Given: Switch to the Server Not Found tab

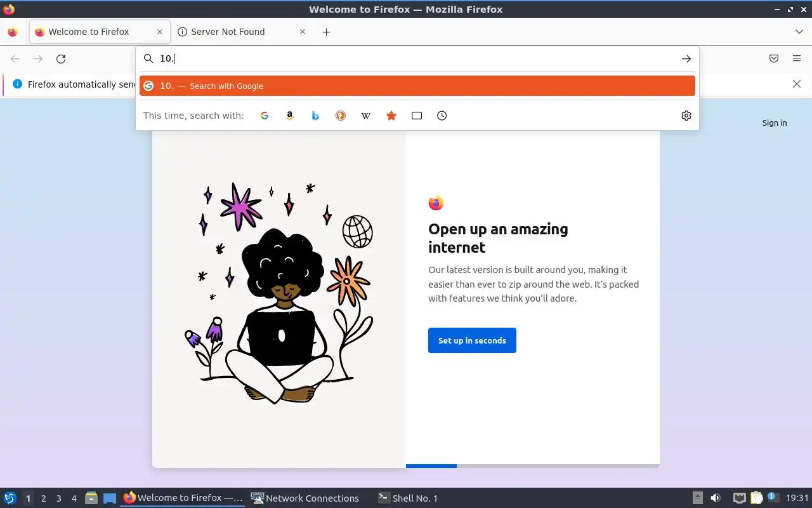Looking at the screenshot, I should pyautogui.click(x=242, y=32).
